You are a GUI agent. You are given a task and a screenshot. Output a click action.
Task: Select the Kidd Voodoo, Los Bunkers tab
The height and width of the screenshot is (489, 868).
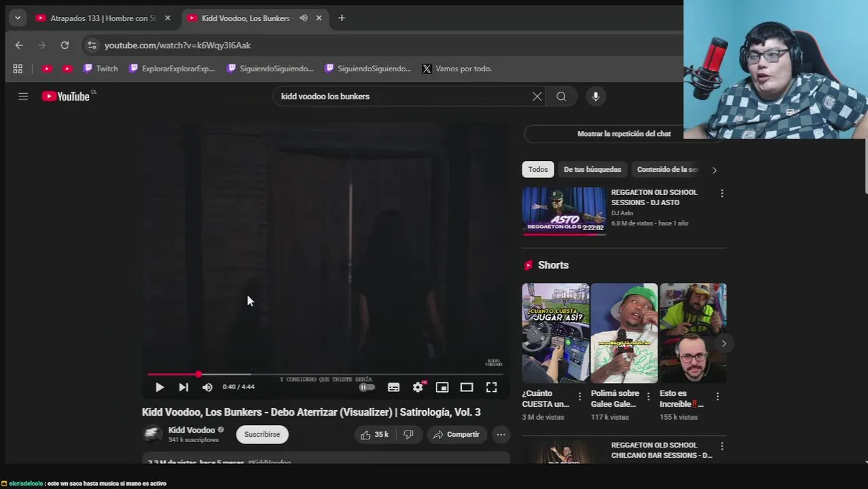click(x=246, y=18)
